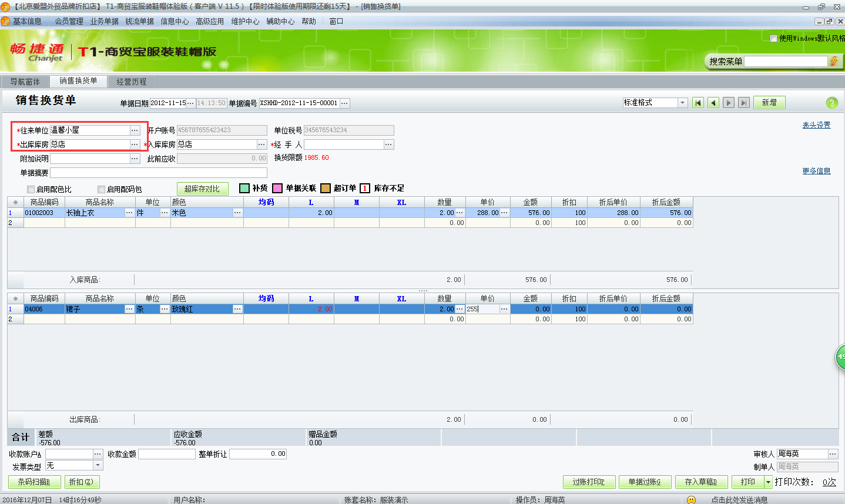Click the previous record arrow icon
This screenshot has width=845, height=504.
click(713, 103)
